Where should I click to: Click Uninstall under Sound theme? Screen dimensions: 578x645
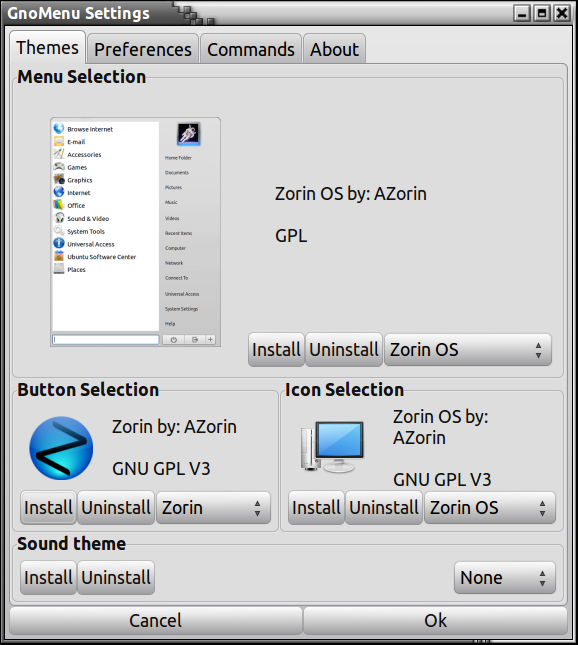click(116, 578)
